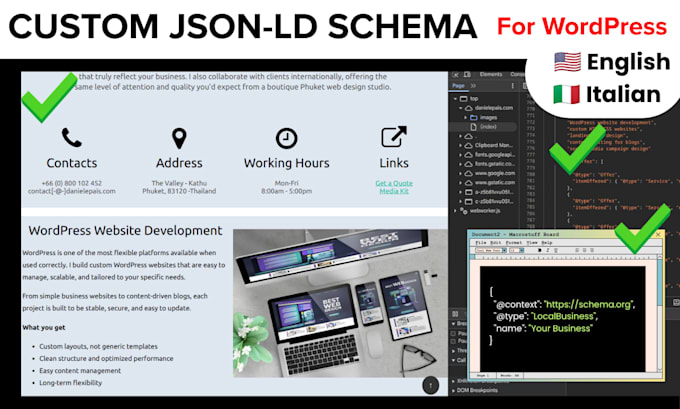
Task: Activate the DevTools inspect element picker icon
Action: click(x=455, y=75)
